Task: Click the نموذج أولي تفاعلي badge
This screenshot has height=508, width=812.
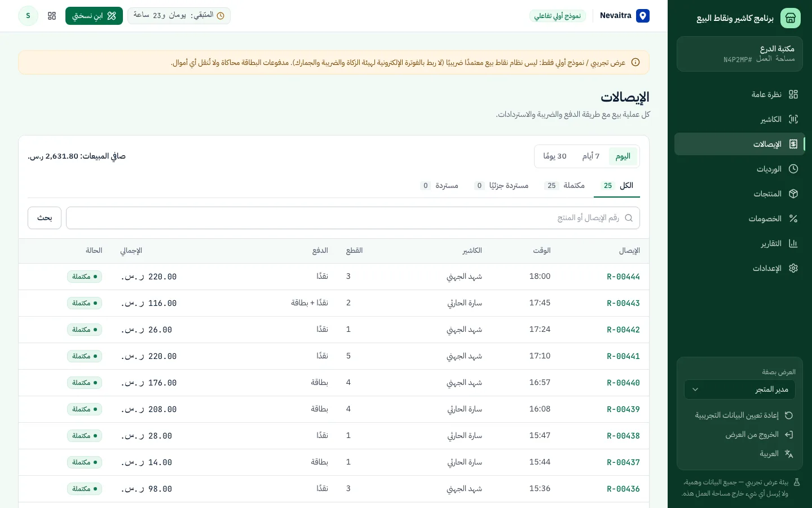Action: click(558, 16)
